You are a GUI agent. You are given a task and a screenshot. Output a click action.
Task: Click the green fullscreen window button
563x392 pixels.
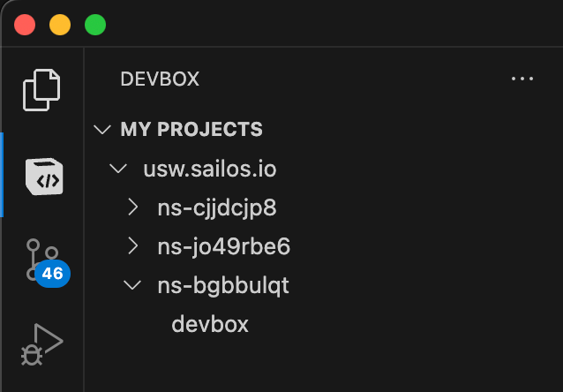click(95, 25)
